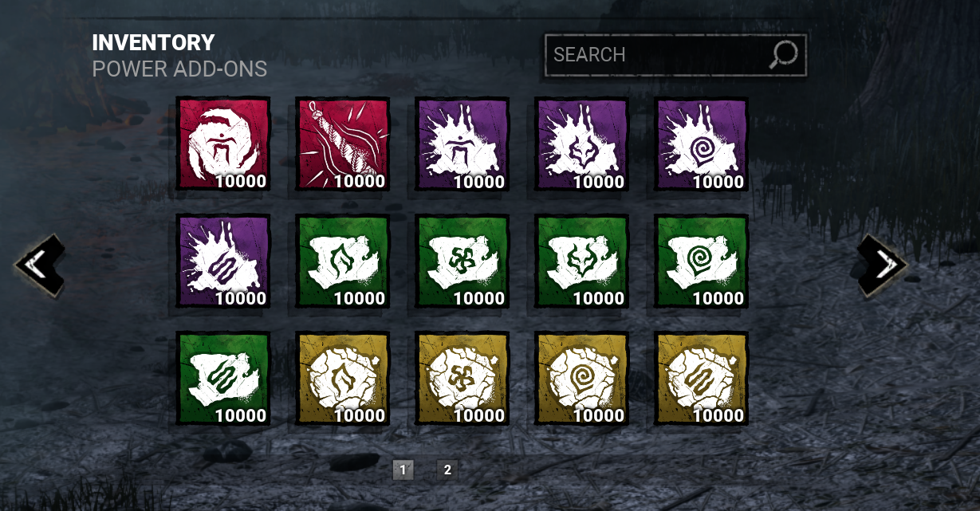Pick the yellow spiral add-on
This screenshot has width=980, height=511.
pyautogui.click(x=582, y=379)
